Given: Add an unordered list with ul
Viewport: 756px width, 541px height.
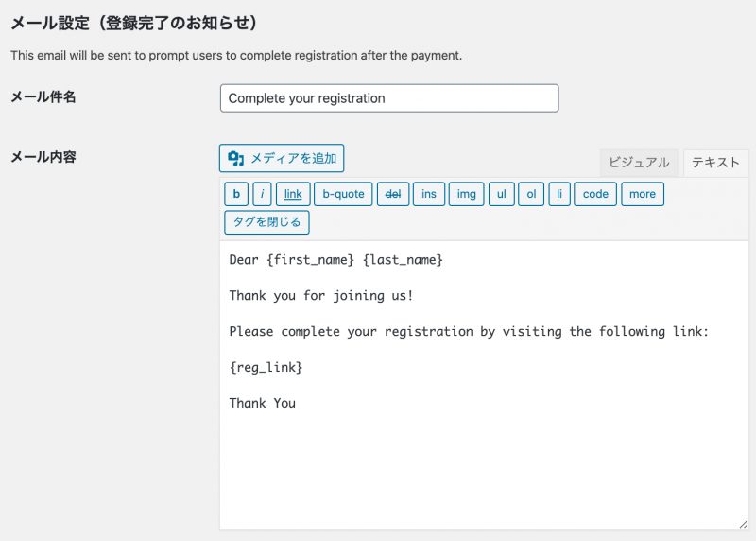Looking at the screenshot, I should pos(501,194).
